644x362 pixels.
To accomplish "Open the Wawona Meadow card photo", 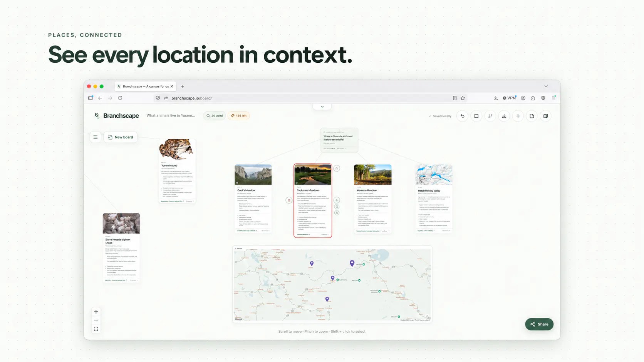I will click(372, 175).
